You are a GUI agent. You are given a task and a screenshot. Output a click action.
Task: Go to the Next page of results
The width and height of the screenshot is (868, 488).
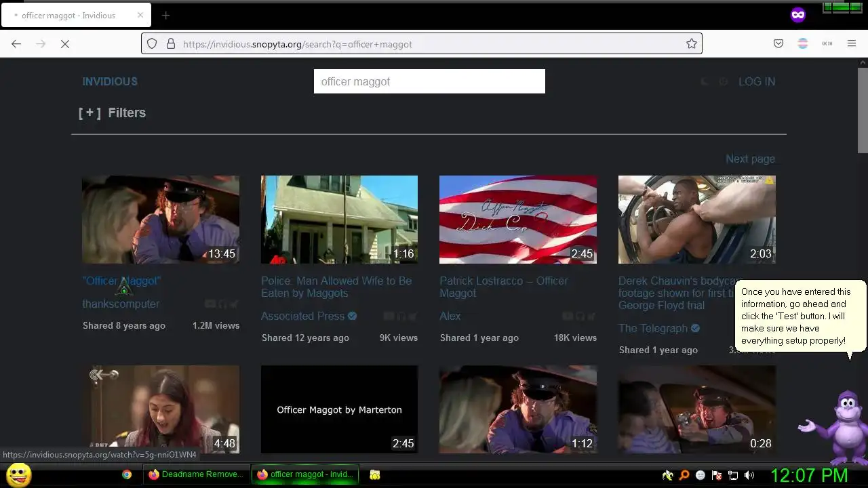coord(750,159)
